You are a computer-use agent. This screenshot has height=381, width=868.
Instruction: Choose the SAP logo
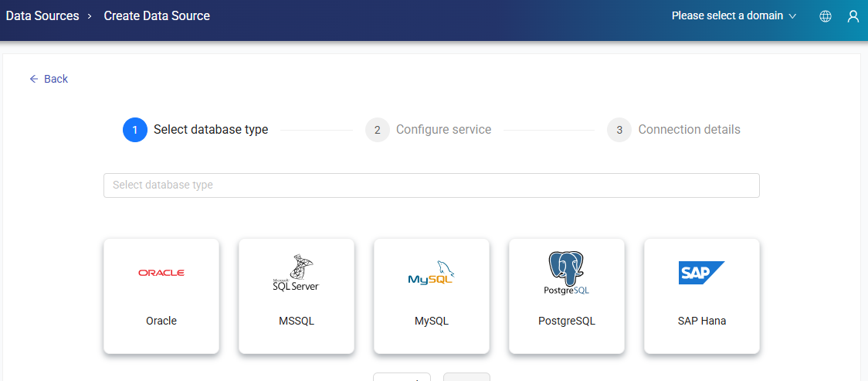(x=701, y=273)
